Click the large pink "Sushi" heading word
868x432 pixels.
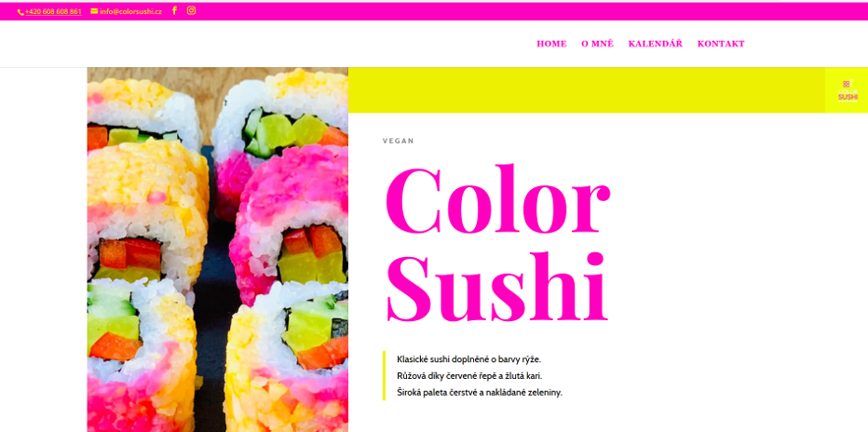(497, 287)
